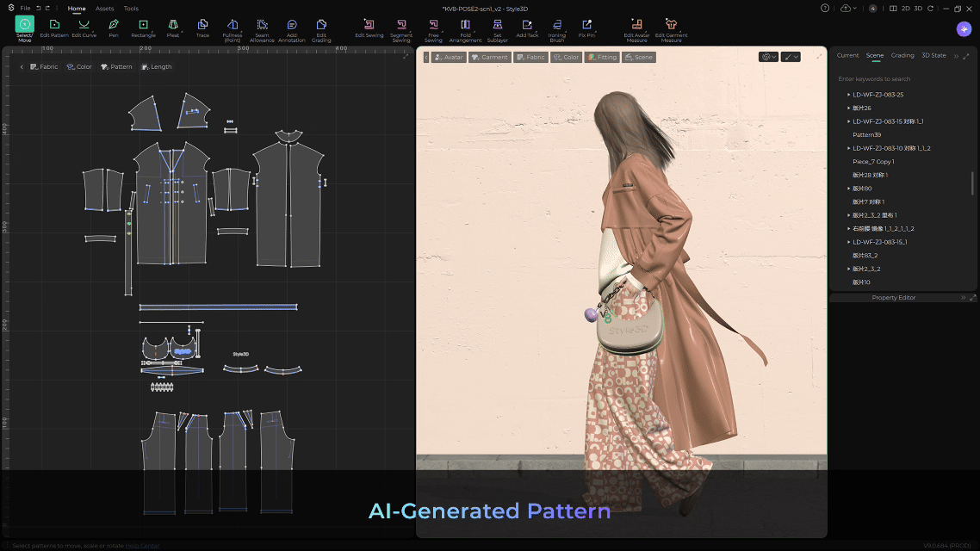Choose the Fold Arrangement tool
Screen dimensions: 980x551
[x=465, y=25]
